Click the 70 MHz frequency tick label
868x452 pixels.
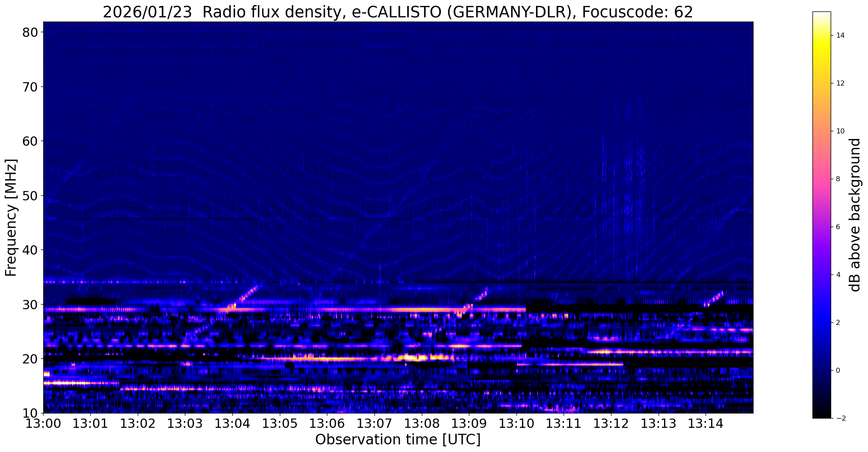coord(30,87)
